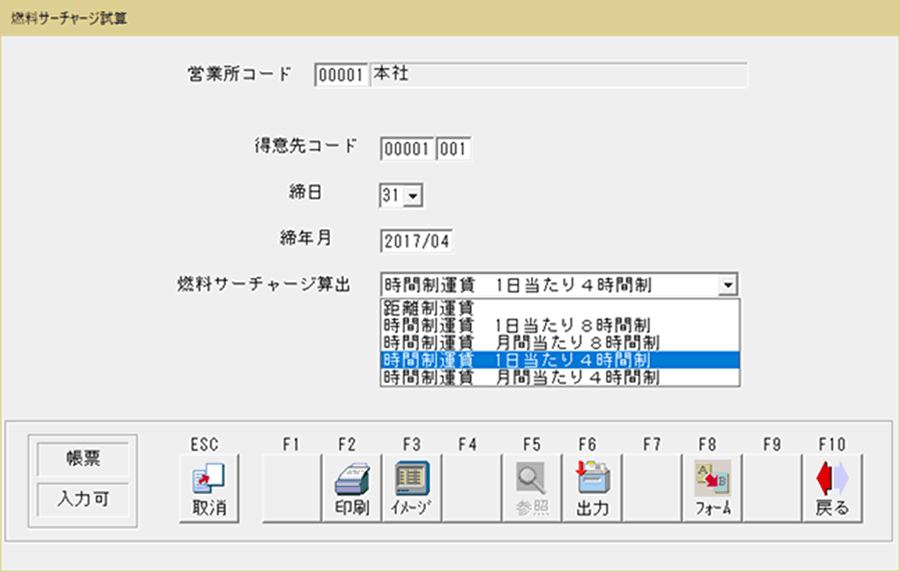Open the イメージ preview icon (F3)
Screen dimensions: 900x572
[x=412, y=488]
